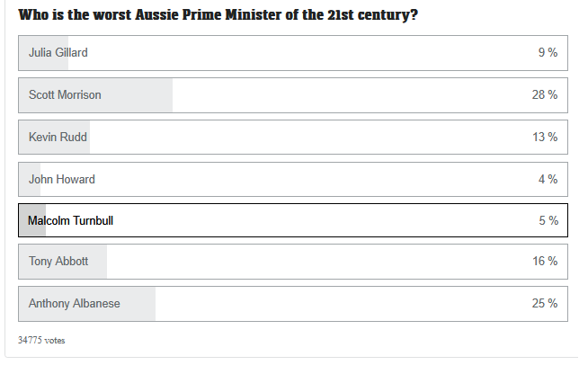The height and width of the screenshot is (374, 588).
Task: Select the Tony Abbott poll option
Action: click(x=293, y=262)
